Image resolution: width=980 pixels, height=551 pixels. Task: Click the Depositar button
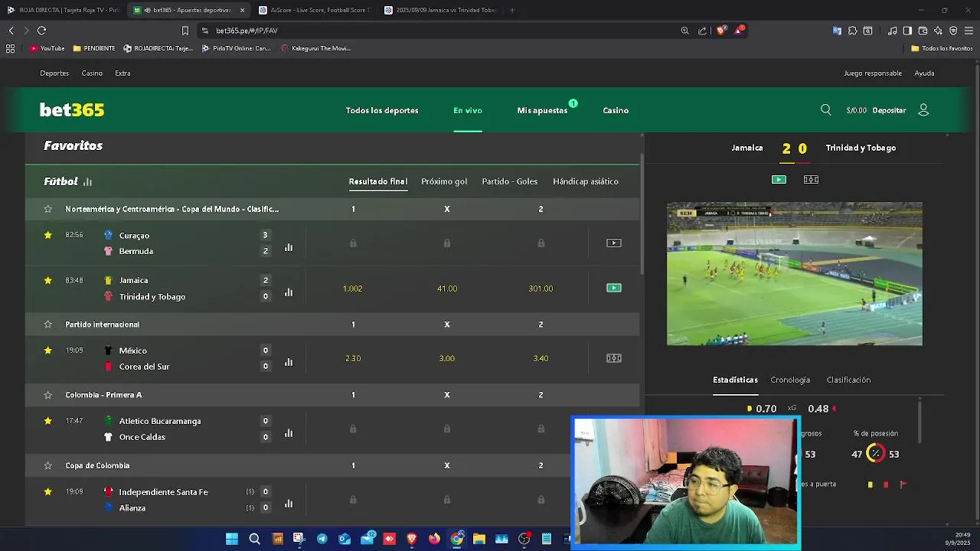(x=889, y=110)
